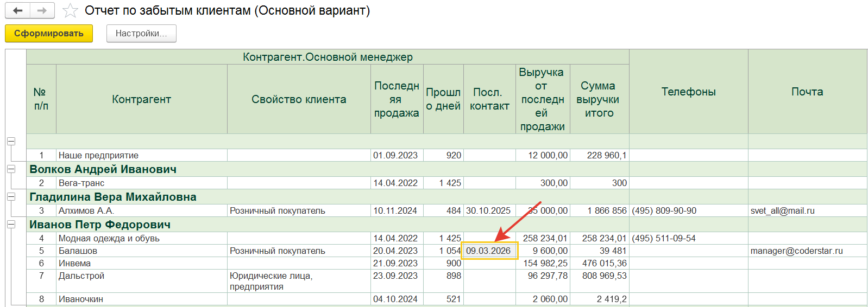Select the Последняя продажа column header
This screenshot has height=307, width=868.
(x=397, y=99)
